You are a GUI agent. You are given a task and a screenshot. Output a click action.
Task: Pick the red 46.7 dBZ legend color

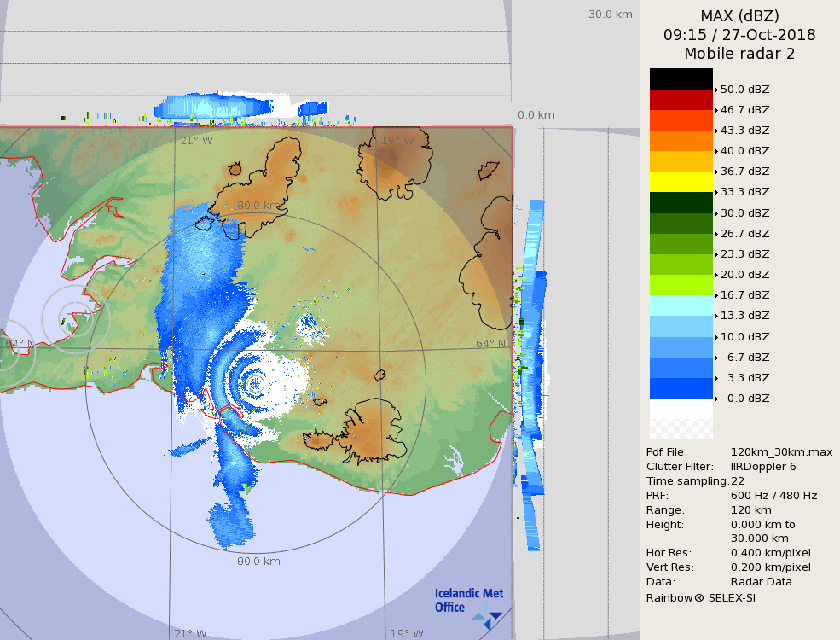(x=681, y=100)
